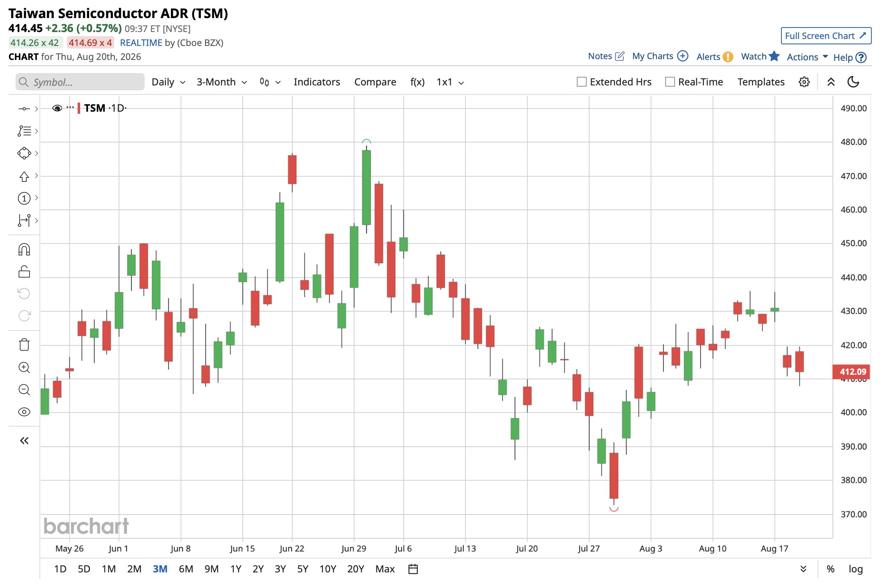The width and height of the screenshot is (880, 588).
Task: Select the 1D time range
Action: (60, 569)
